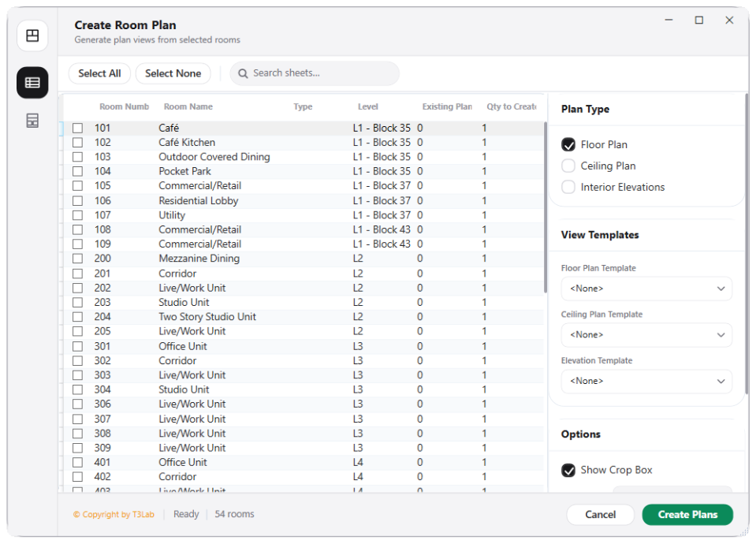Click the View Templates section heading
Image resolution: width=756 pixels, height=544 pixels.
click(x=600, y=236)
